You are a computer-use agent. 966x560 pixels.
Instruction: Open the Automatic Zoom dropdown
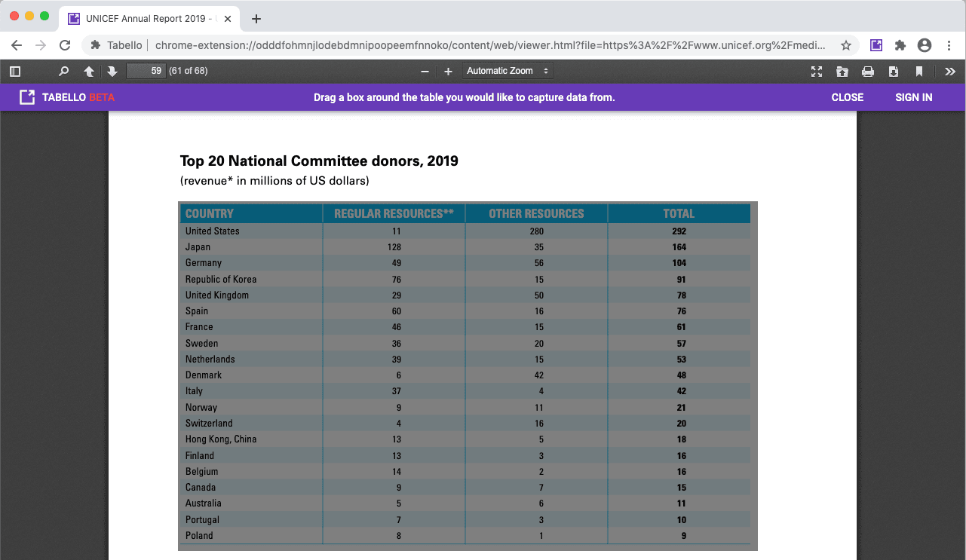(507, 71)
